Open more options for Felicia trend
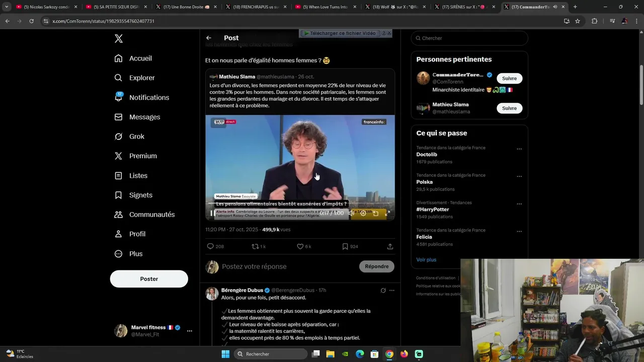This screenshot has width=644, height=362. [x=519, y=231]
